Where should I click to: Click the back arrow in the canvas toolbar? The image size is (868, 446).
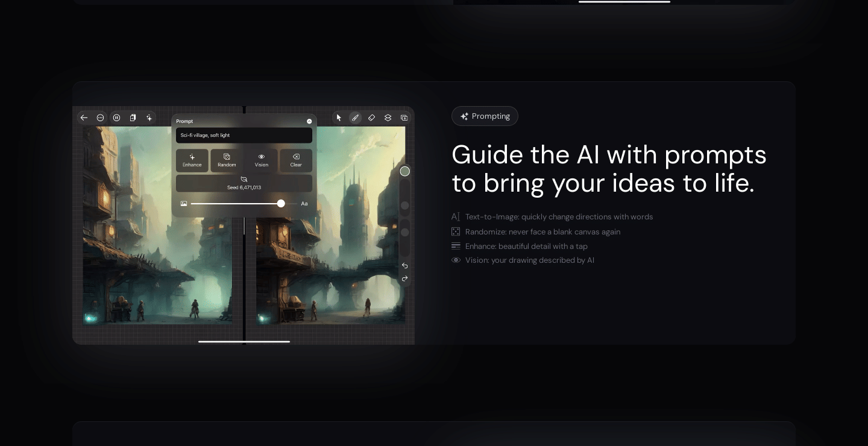click(84, 118)
